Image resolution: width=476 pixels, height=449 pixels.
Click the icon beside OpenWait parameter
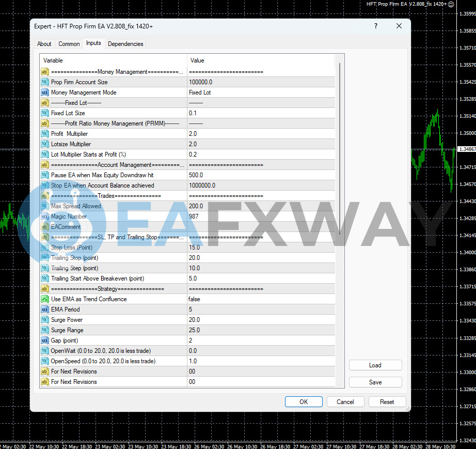click(x=44, y=351)
